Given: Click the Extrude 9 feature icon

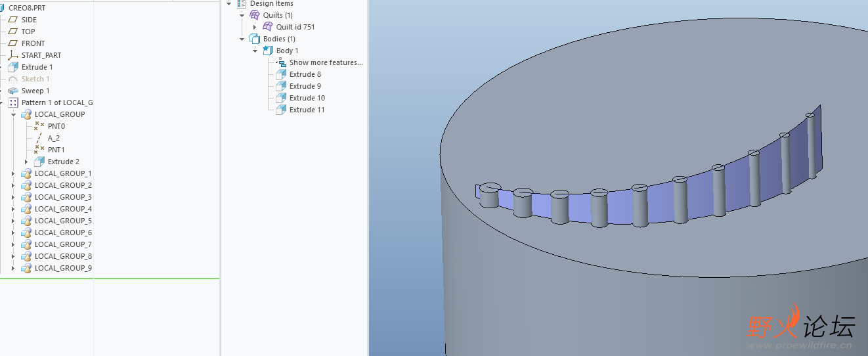Looking at the screenshot, I should tap(281, 86).
